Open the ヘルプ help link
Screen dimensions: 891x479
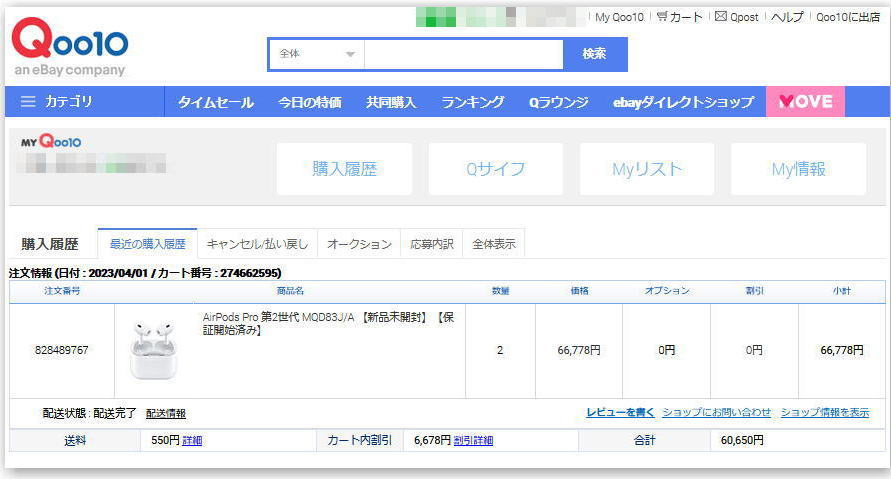[787, 17]
